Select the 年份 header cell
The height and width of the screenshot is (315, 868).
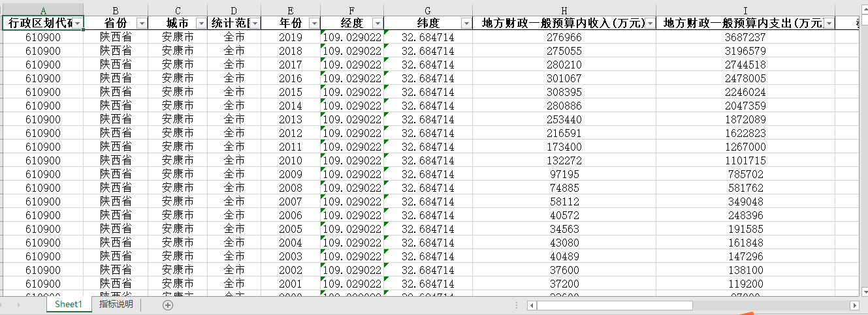[x=290, y=23]
